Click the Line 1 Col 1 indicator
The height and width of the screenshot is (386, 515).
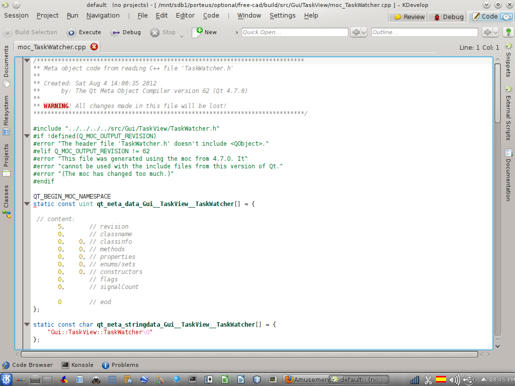pos(479,47)
